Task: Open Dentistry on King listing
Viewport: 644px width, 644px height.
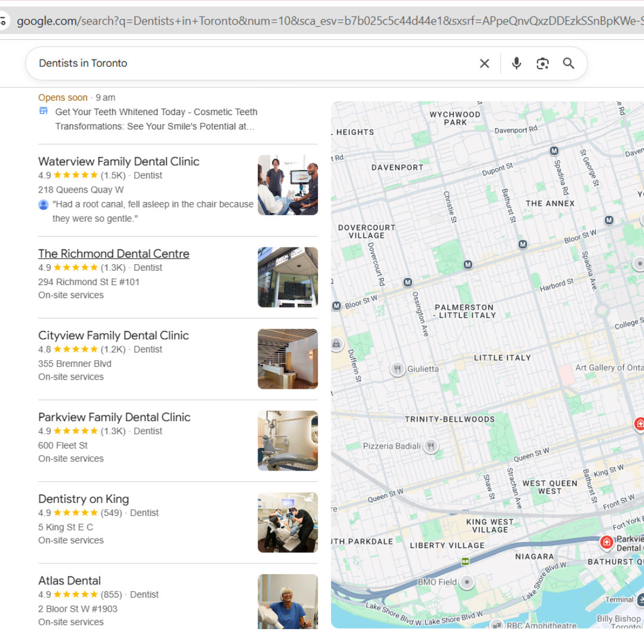Action: tap(83, 499)
